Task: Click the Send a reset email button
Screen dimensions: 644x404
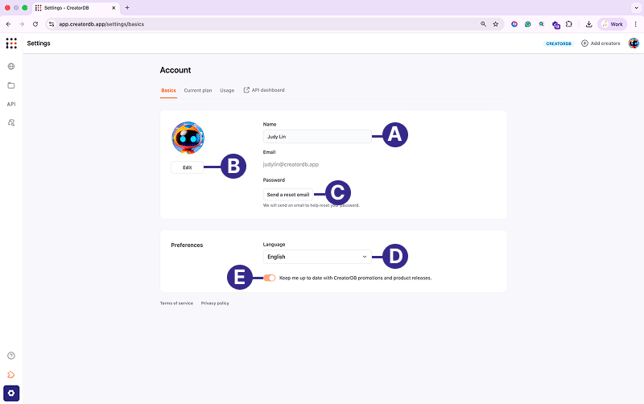Action: tap(288, 195)
